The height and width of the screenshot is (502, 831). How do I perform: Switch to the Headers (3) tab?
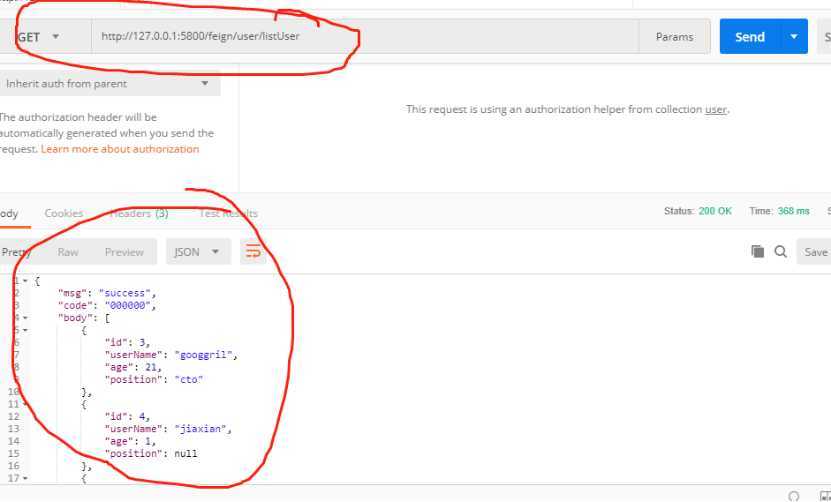pos(139,213)
